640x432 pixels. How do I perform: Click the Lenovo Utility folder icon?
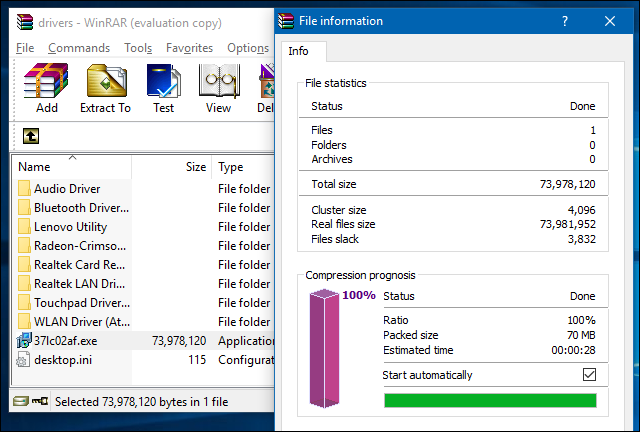pos(24,227)
